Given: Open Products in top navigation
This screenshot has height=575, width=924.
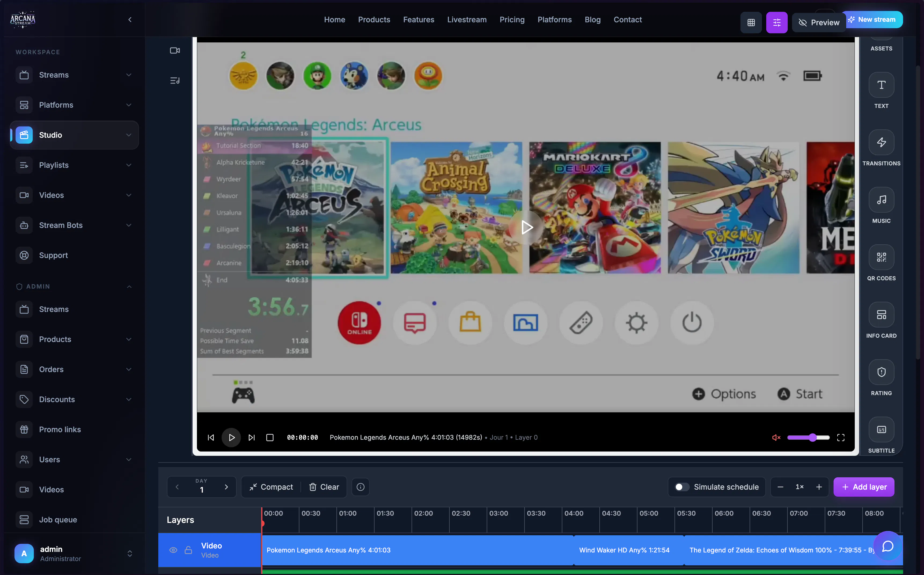Looking at the screenshot, I should pyautogui.click(x=374, y=19).
